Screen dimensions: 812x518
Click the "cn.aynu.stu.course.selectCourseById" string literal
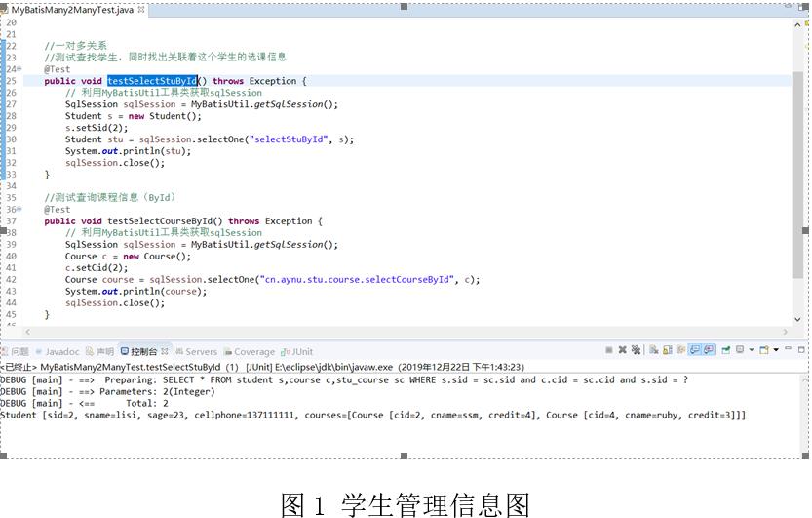[x=357, y=280]
